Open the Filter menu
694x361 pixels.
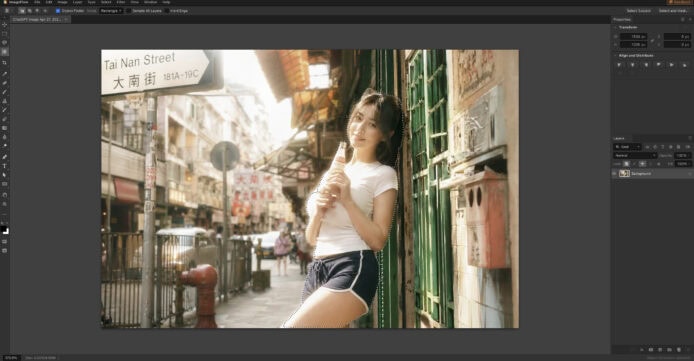tap(120, 2)
